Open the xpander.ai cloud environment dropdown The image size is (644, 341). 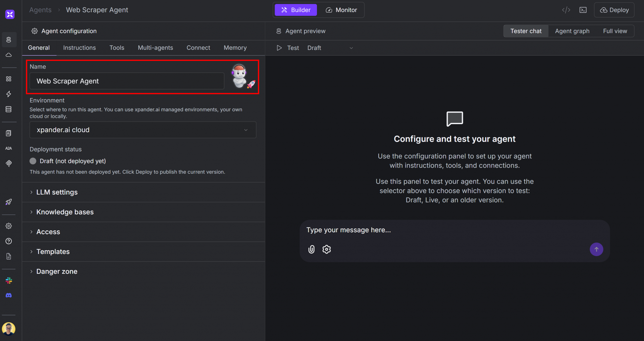point(143,130)
